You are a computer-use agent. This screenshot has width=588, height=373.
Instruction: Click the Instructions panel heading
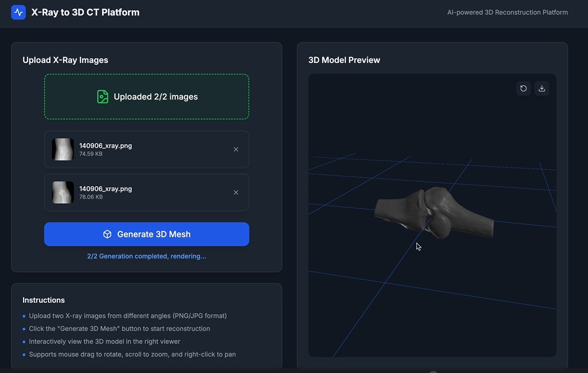(43, 299)
